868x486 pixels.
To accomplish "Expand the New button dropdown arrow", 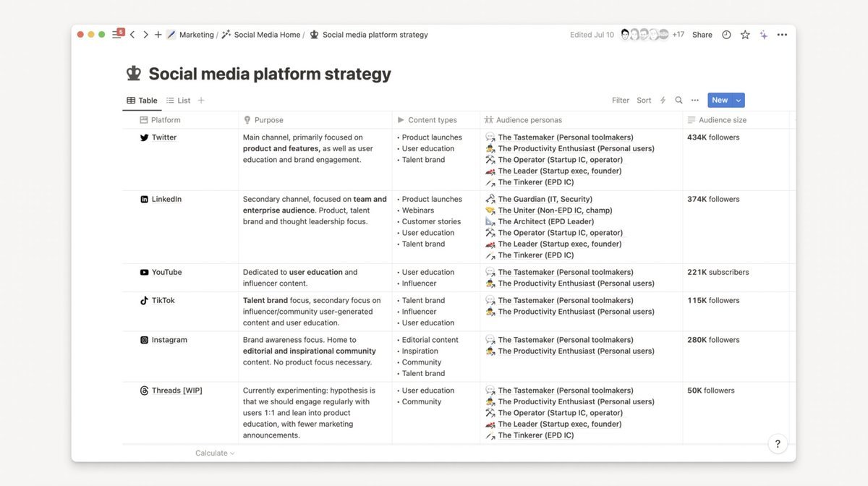I will tap(739, 101).
